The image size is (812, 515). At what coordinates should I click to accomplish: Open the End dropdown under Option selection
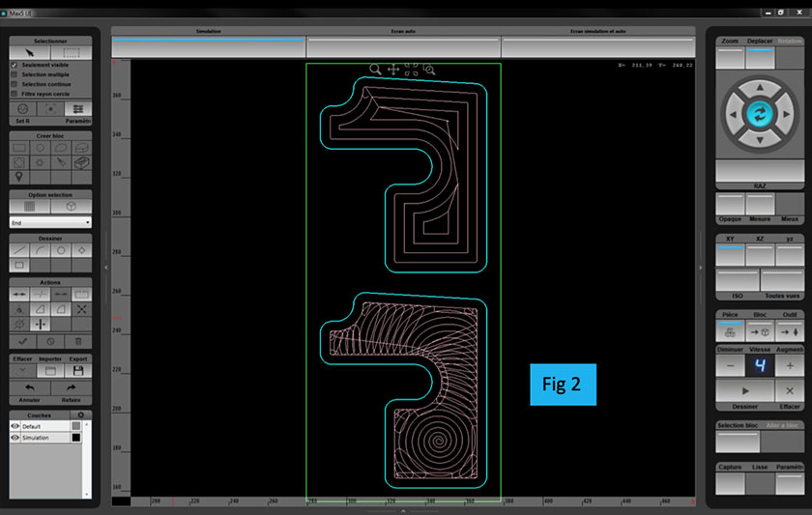click(x=50, y=222)
